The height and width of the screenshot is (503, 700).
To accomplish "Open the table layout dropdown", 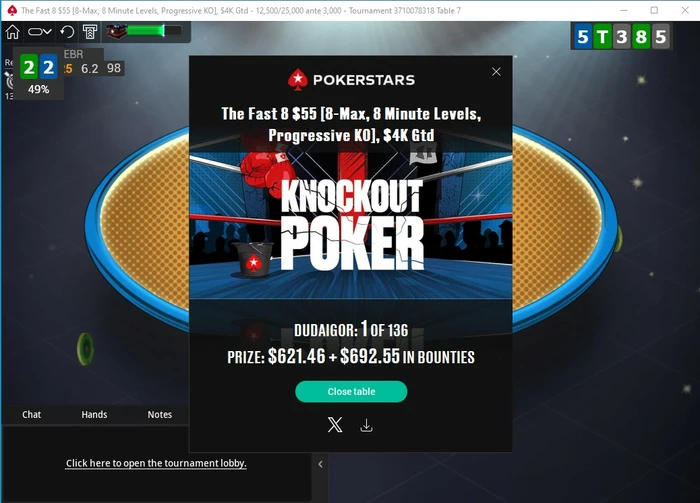I will coord(39,32).
